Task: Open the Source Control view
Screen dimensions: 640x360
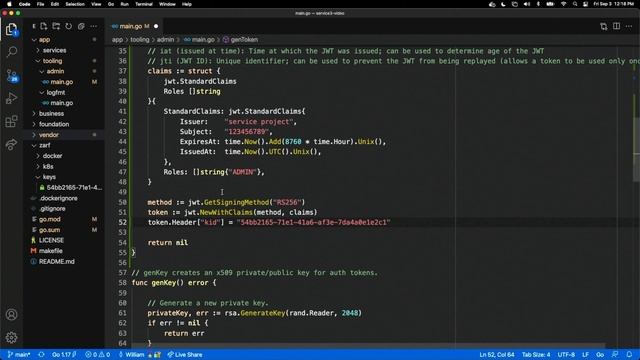Action: (11, 76)
